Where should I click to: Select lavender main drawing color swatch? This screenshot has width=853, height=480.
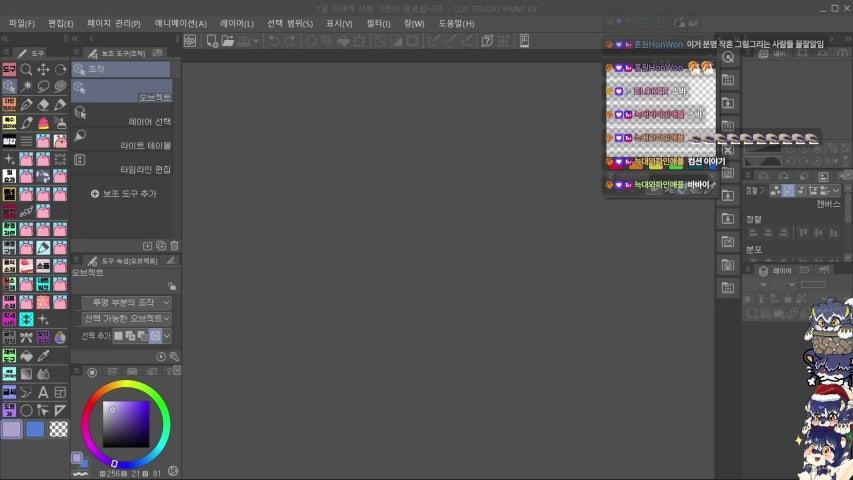11,429
